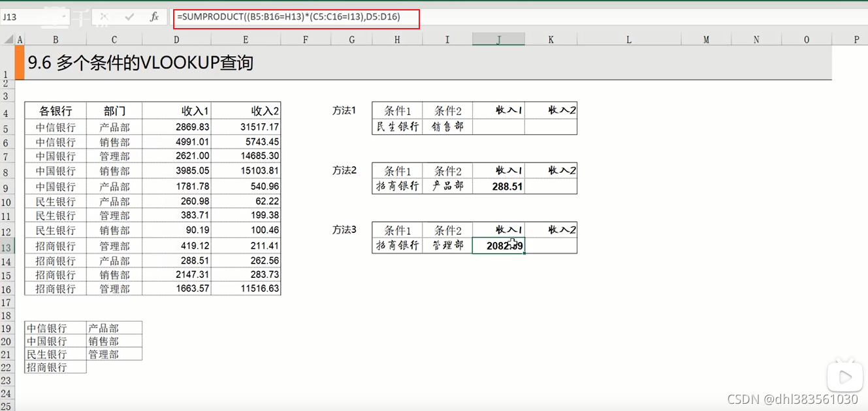Click the 方法2 label
The image size is (868, 411).
tap(344, 170)
